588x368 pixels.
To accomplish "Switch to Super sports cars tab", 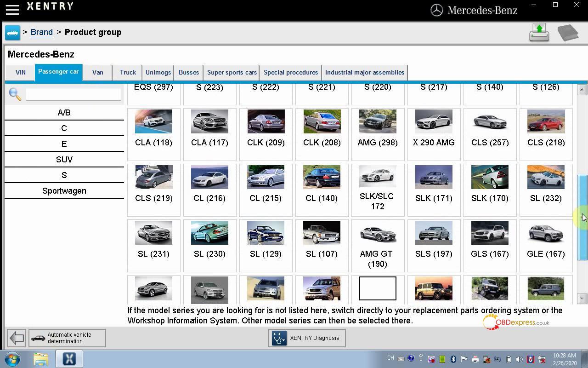I will (x=232, y=72).
